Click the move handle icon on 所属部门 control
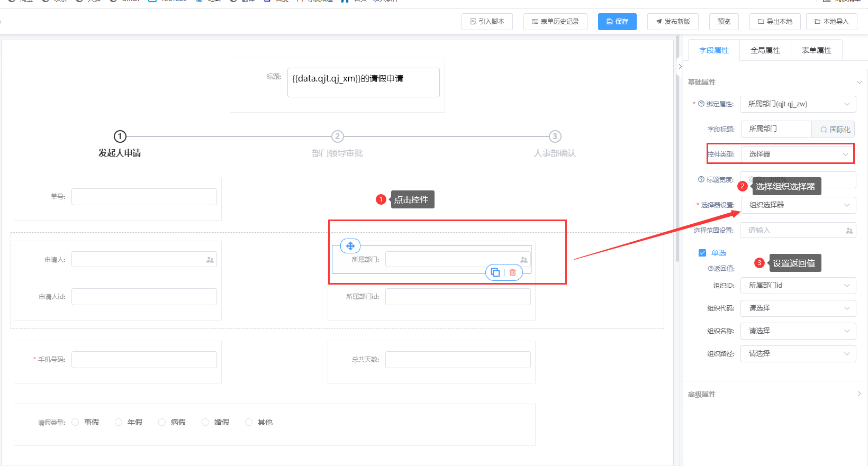The image size is (868, 466). 350,246
